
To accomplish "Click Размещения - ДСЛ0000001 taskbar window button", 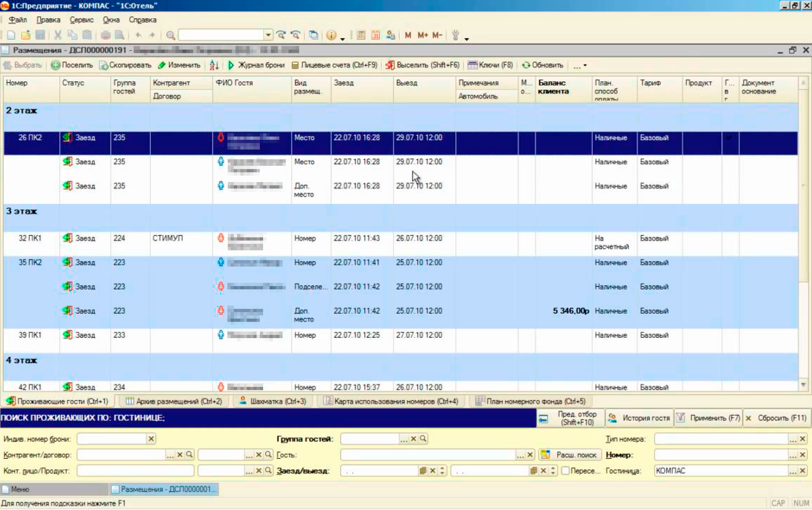I will click(x=164, y=489).
